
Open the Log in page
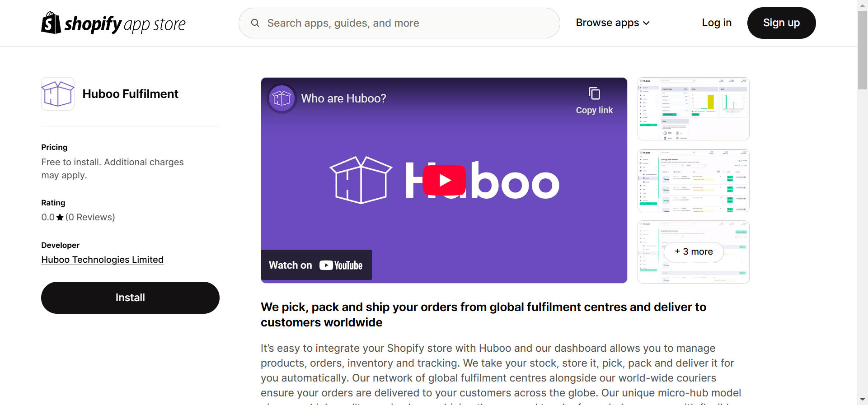(x=717, y=23)
